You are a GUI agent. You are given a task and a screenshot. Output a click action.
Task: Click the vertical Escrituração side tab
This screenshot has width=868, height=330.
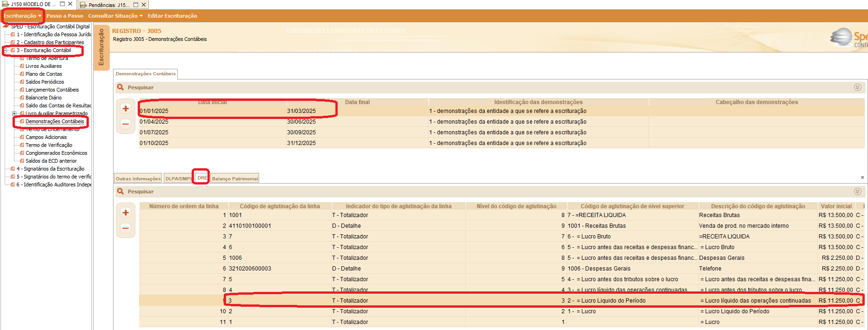[101, 47]
